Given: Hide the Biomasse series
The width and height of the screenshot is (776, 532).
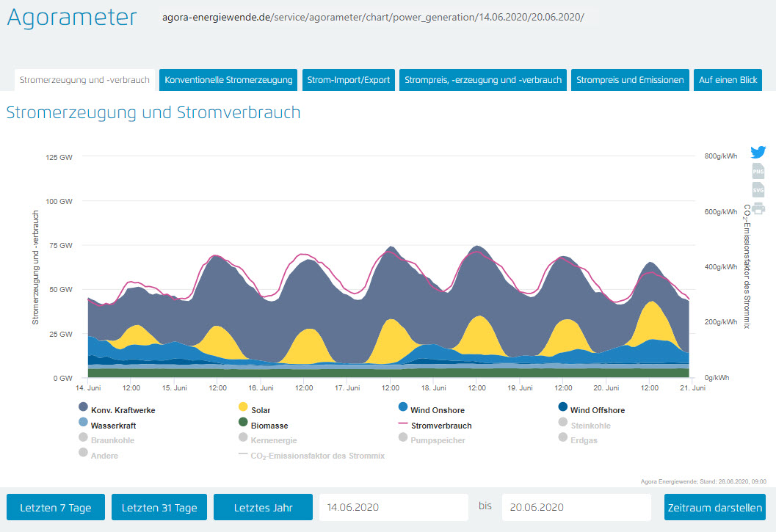Looking at the screenshot, I should click(x=269, y=426).
